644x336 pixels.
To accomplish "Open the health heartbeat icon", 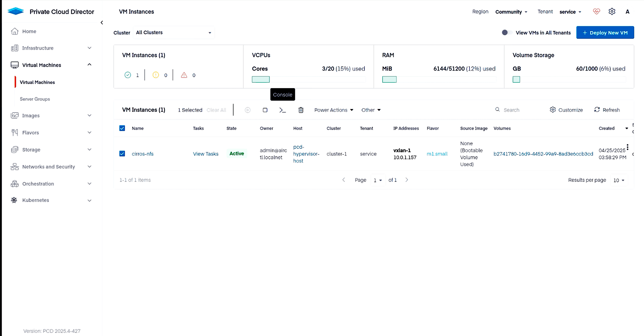I will tap(597, 11).
